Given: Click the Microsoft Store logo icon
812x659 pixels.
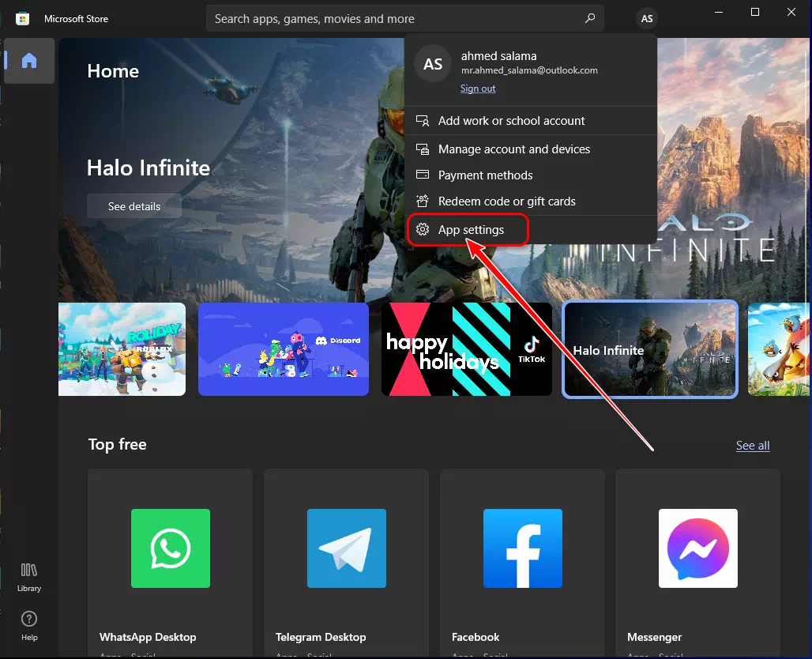Looking at the screenshot, I should [x=22, y=19].
